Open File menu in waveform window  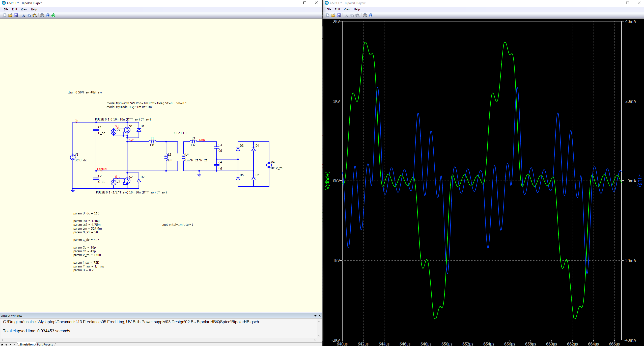click(329, 9)
